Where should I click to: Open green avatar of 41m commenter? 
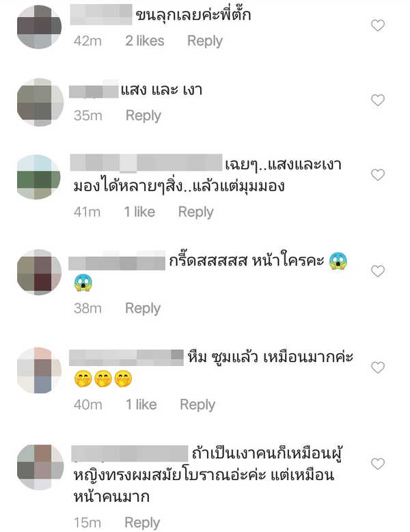[39, 177]
